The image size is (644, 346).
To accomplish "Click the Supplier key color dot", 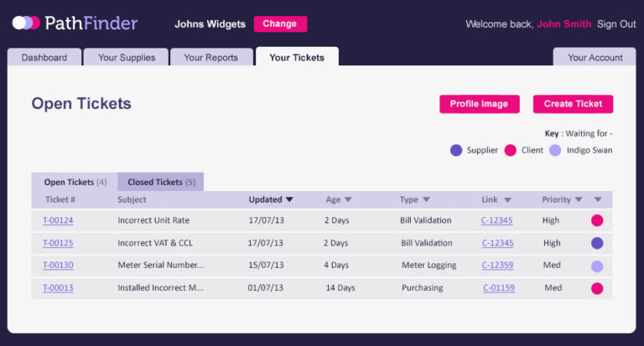I will 456,151.
